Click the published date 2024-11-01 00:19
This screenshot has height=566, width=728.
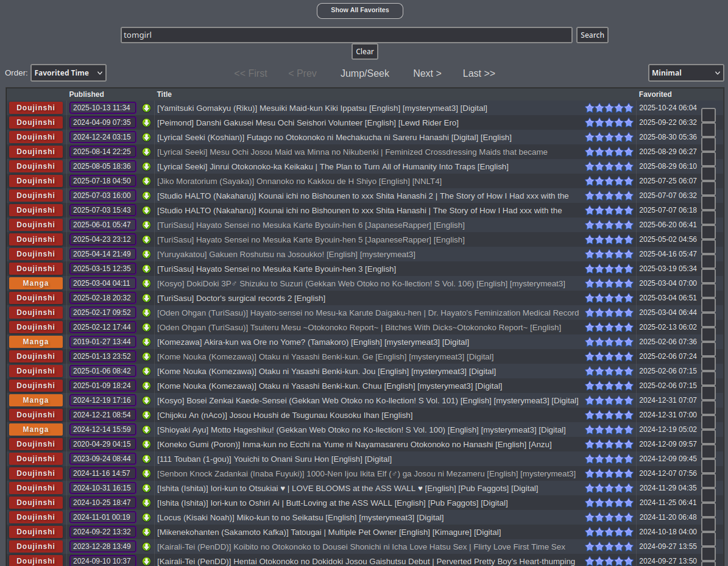(102, 517)
